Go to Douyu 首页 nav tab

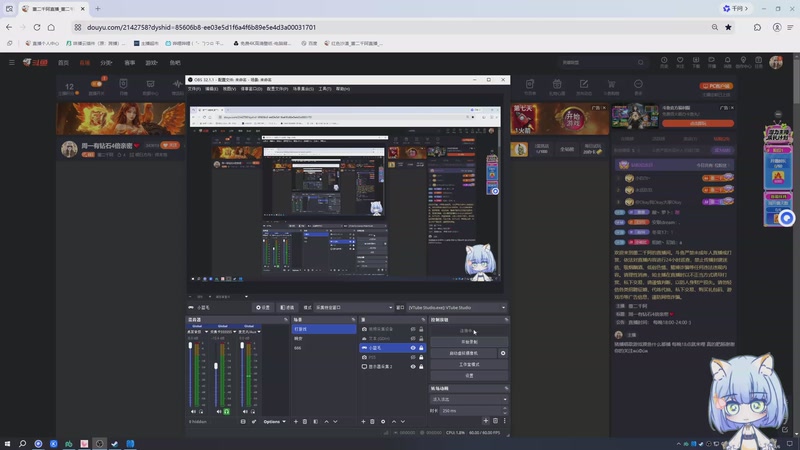[x=63, y=62]
